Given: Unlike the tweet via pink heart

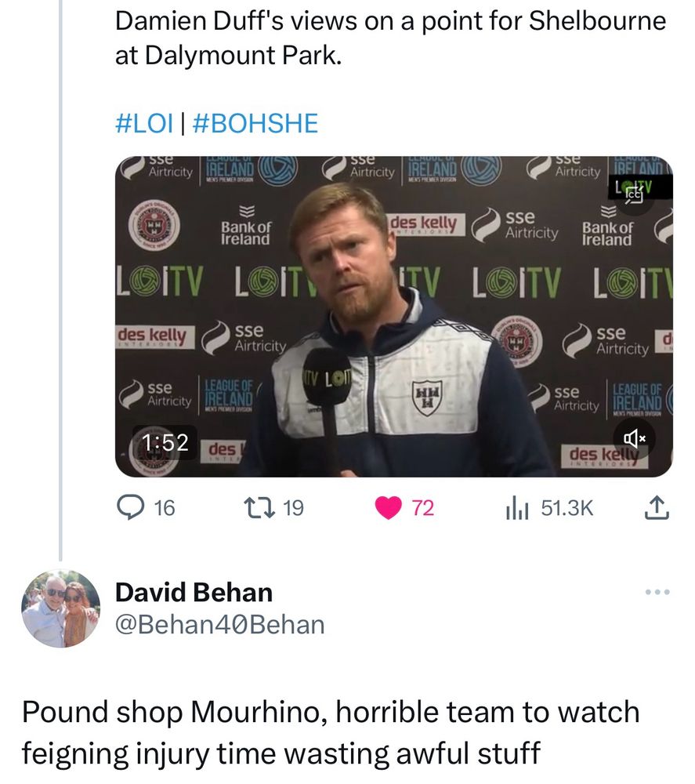Looking at the screenshot, I should click(388, 508).
